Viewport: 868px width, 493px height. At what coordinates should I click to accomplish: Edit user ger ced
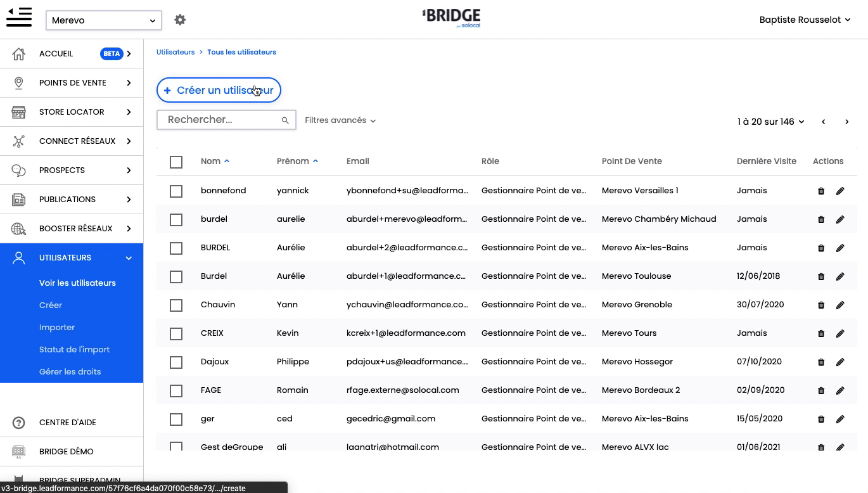[840, 419]
